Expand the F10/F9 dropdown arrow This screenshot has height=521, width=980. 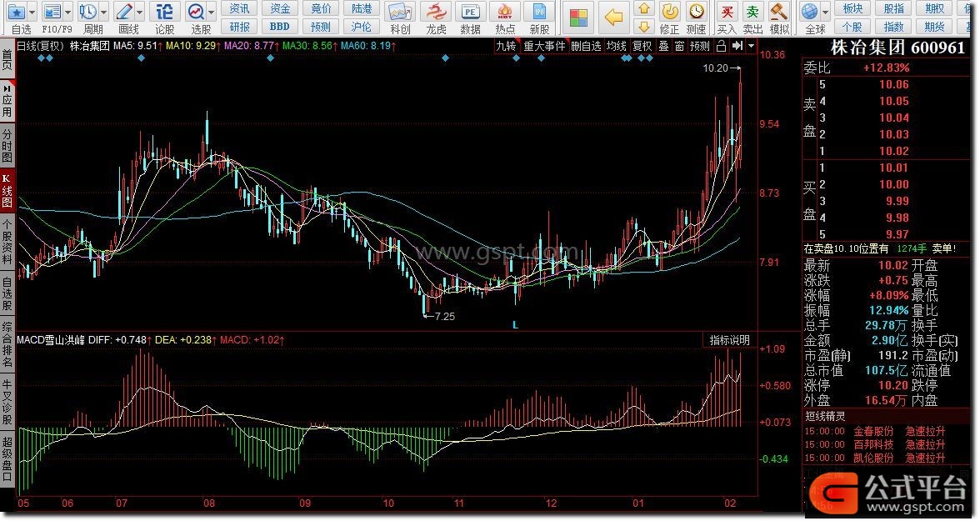[x=68, y=12]
